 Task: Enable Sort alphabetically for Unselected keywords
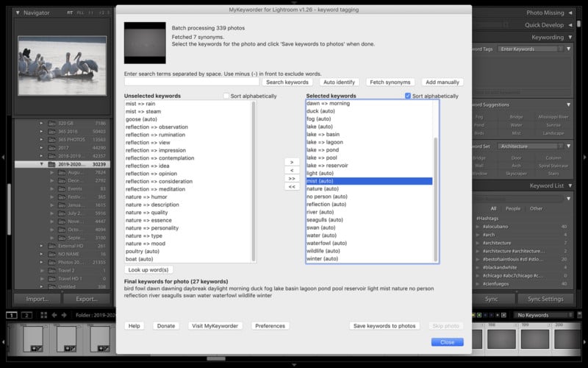coord(226,96)
